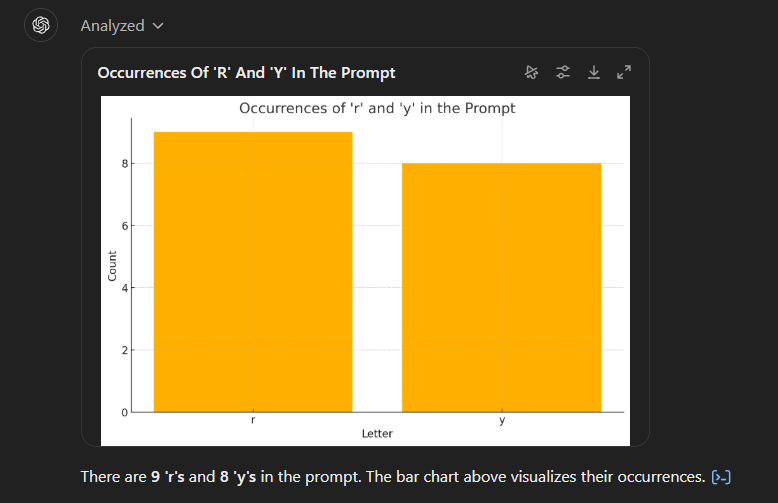Click the chart card title heading

(246, 73)
